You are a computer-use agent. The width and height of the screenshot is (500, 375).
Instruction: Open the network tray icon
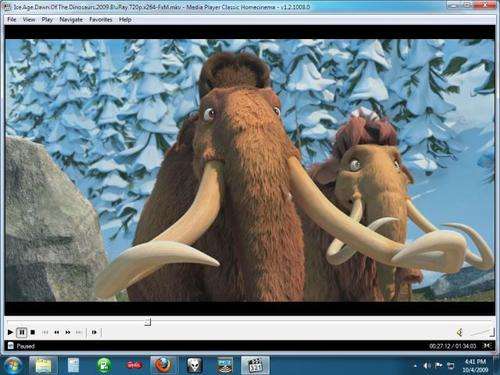[451, 366]
